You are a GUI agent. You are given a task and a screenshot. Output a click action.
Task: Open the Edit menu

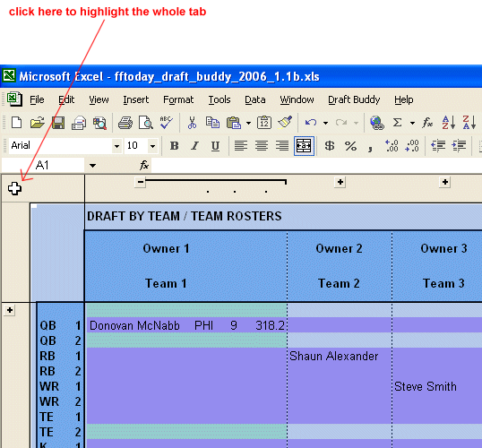click(x=66, y=99)
